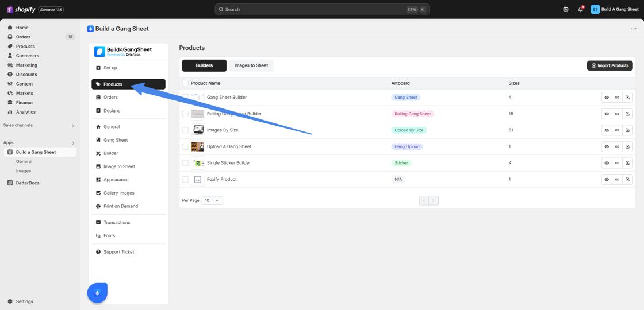644x310 pixels.
Task: Check the Images By Size checkbox
Action: [185, 130]
